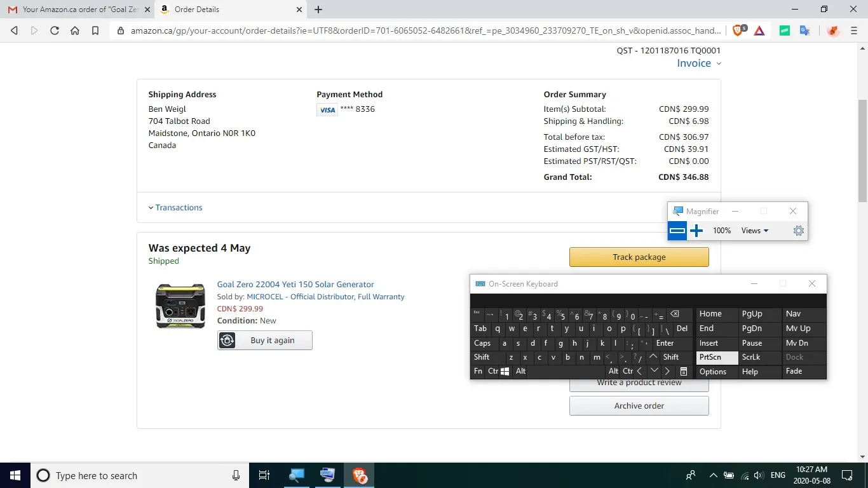This screenshot has height=488, width=868.
Task: Open the Magnifier Views dropdown
Action: click(x=755, y=231)
